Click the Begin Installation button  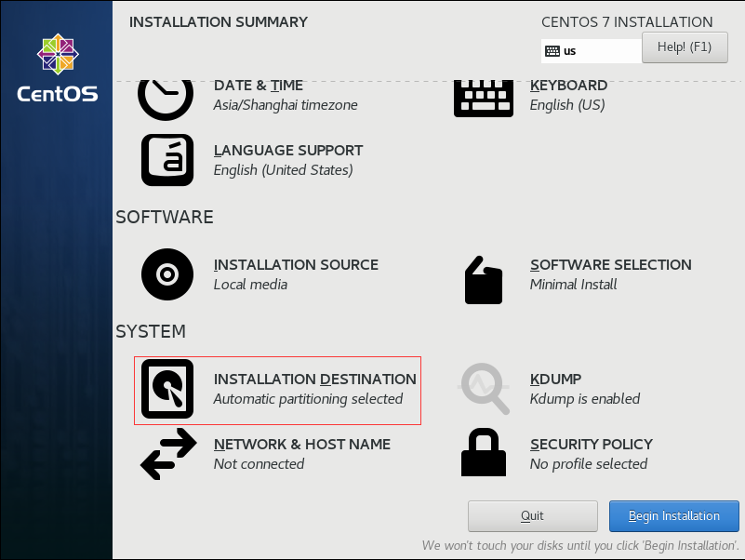click(673, 515)
